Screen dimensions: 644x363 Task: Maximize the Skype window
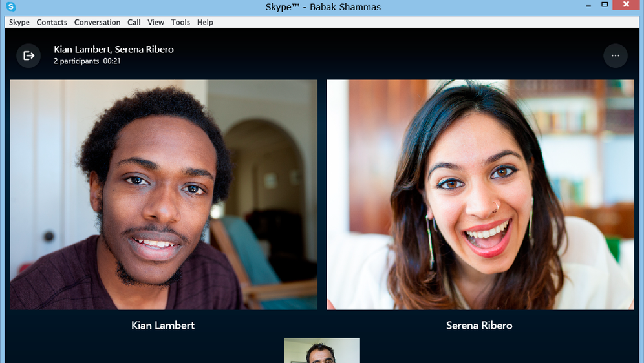[605, 5]
